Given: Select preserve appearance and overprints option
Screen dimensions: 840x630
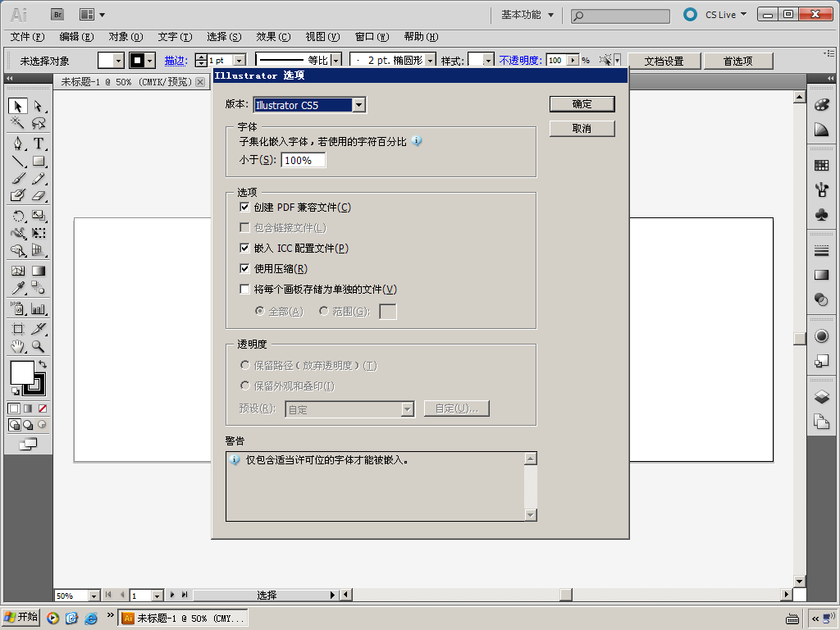Looking at the screenshot, I should point(244,386).
